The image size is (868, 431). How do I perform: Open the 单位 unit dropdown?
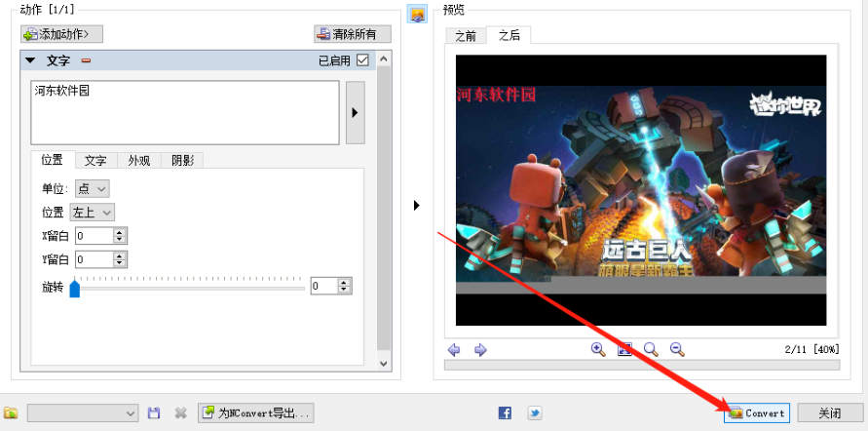[x=92, y=189]
